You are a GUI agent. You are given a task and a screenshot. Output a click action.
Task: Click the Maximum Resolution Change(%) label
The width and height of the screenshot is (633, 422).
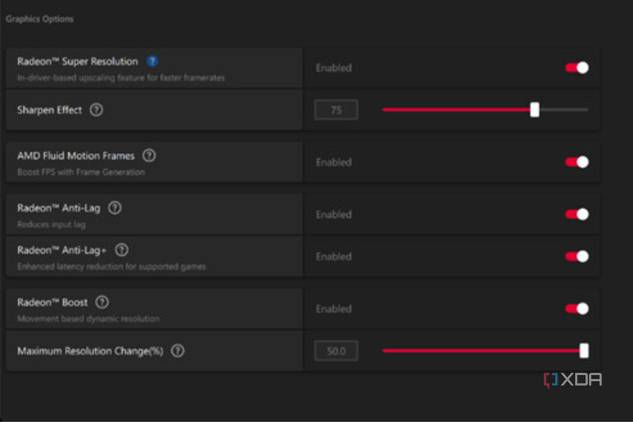[90, 351]
